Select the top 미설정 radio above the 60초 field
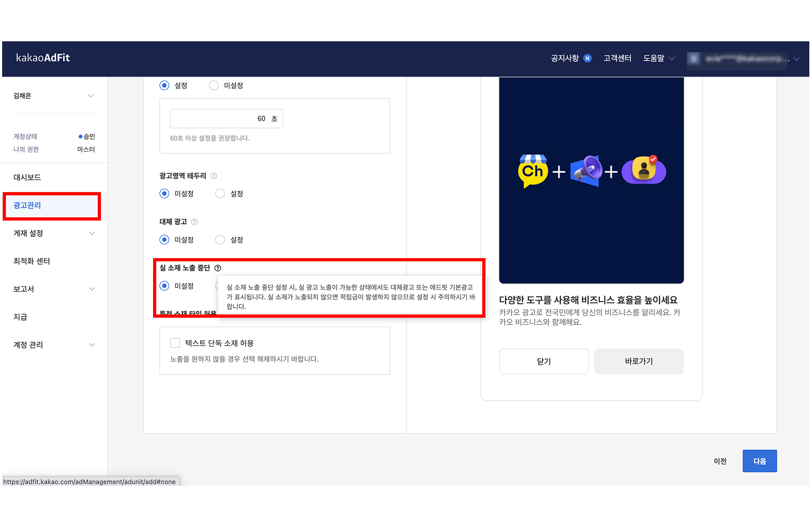This screenshot has height=527, width=812. 214,86
